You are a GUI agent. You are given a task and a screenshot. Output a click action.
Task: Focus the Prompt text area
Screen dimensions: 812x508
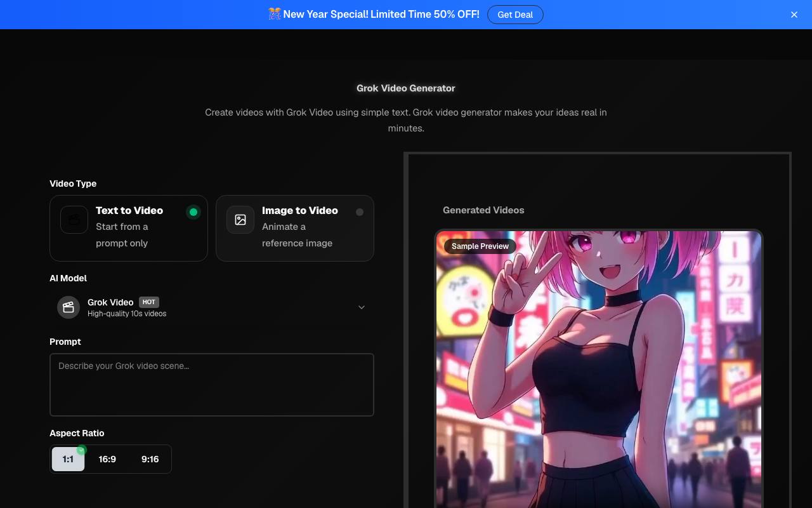(x=212, y=385)
